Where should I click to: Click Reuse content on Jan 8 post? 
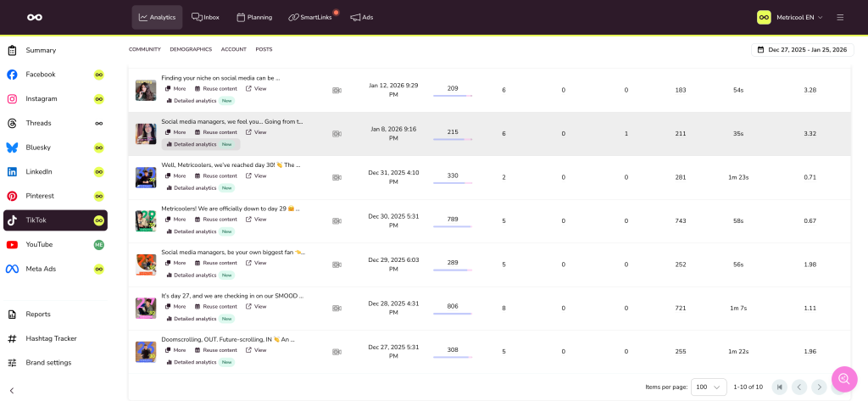pyautogui.click(x=215, y=132)
